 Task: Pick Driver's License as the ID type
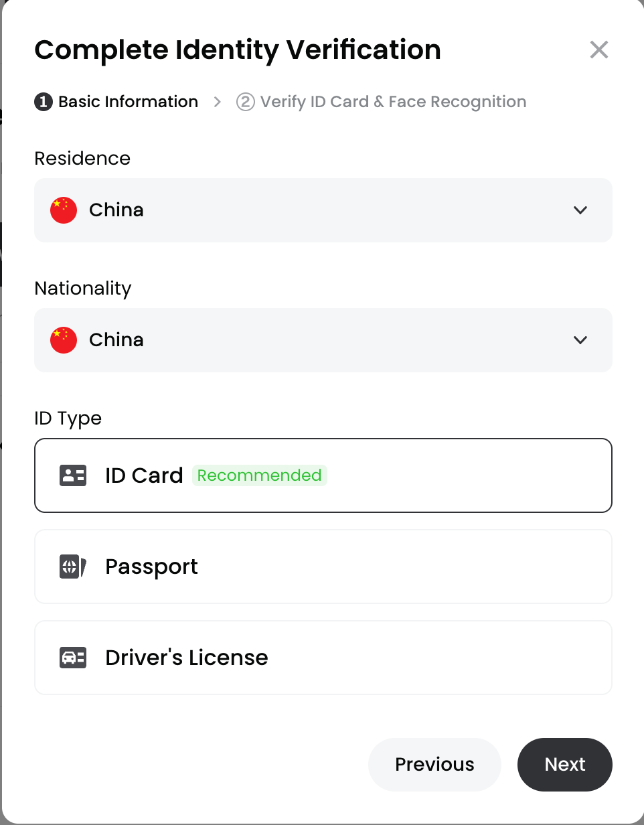[x=323, y=658]
